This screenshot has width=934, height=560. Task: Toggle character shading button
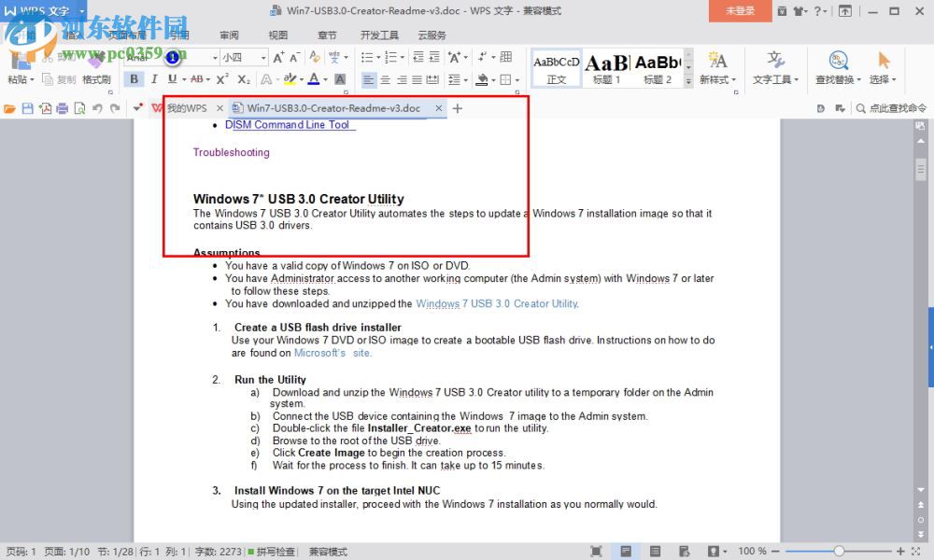(x=340, y=79)
